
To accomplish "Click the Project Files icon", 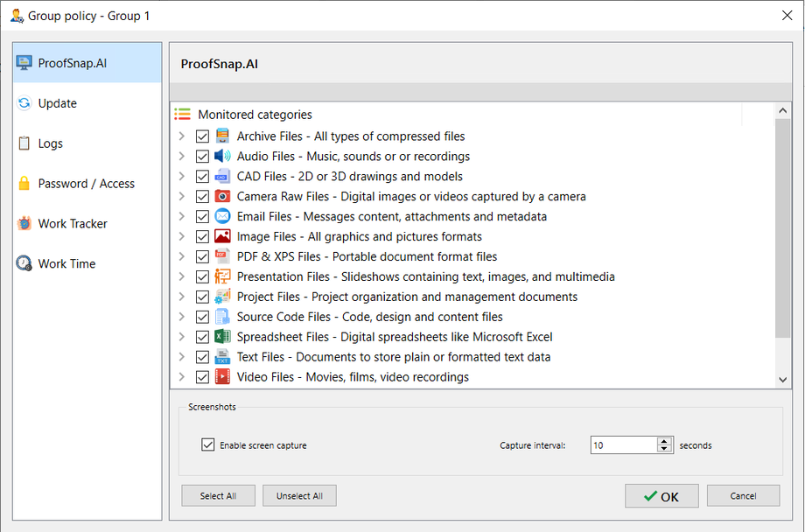I will (x=222, y=297).
